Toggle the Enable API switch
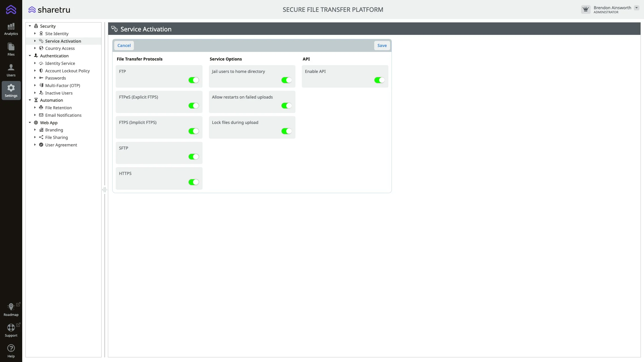The width and height of the screenshot is (644, 362). (379, 80)
